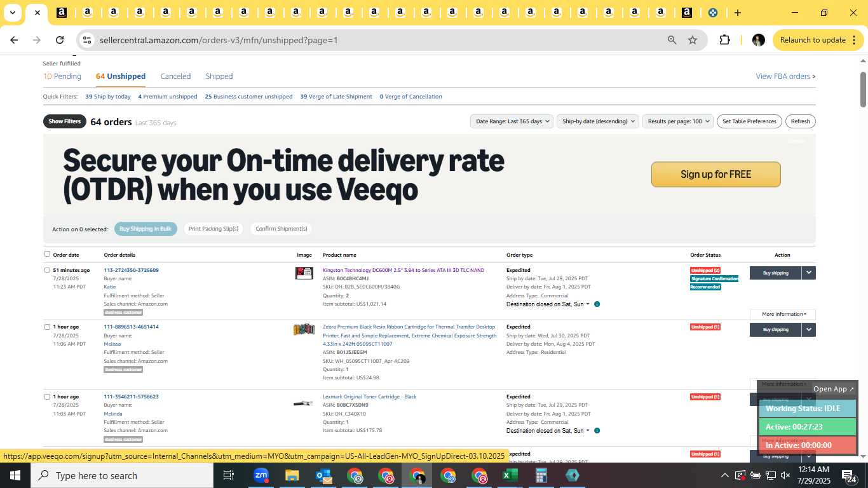868x488 pixels.
Task: Open Excel from the taskbar
Action: (x=510, y=475)
